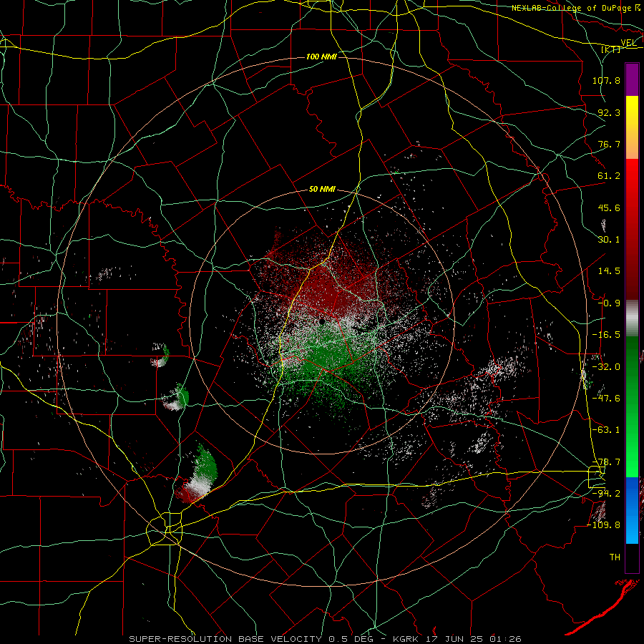This screenshot has width=644, height=644.
Task: Click the 76.7 value on velocity scale
Action: coord(609,144)
